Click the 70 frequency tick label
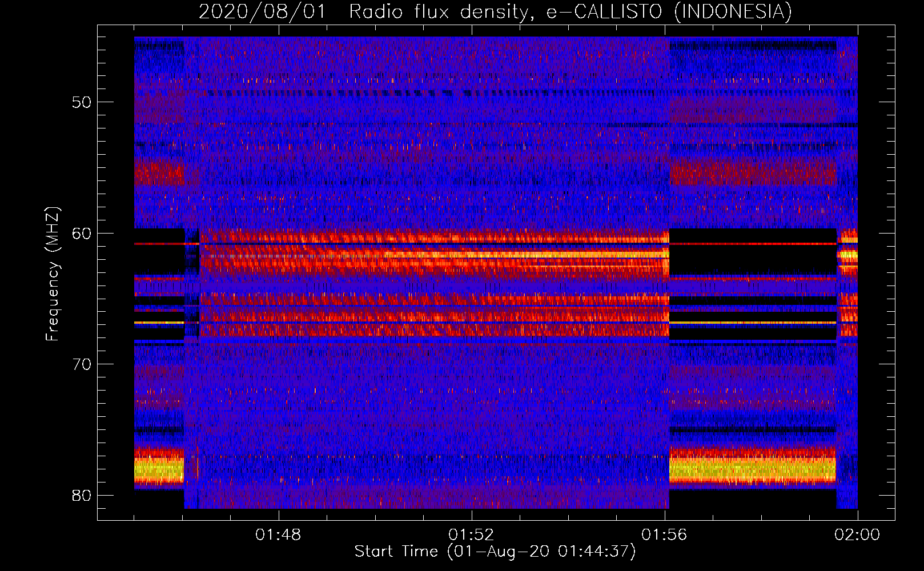The height and width of the screenshot is (571, 924). coord(82,364)
